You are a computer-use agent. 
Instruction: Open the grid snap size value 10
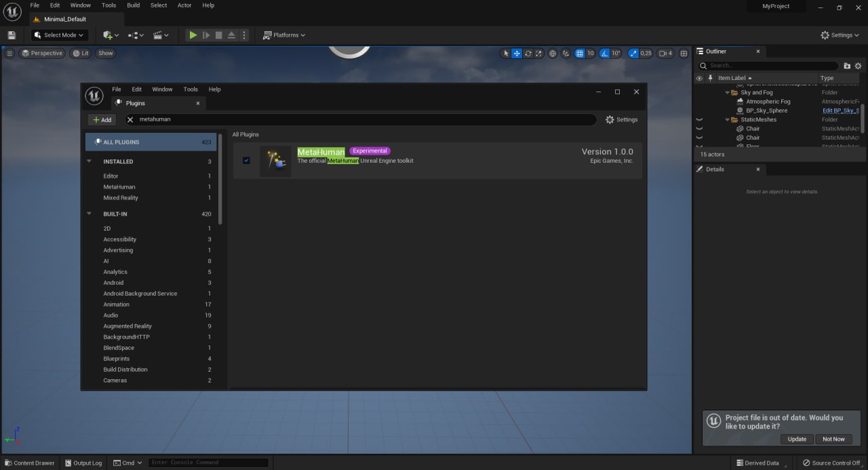(591, 53)
